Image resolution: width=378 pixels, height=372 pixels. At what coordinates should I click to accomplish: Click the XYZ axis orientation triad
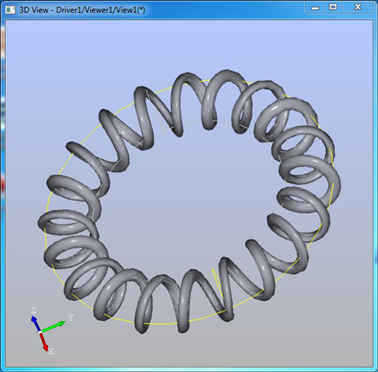point(51,330)
